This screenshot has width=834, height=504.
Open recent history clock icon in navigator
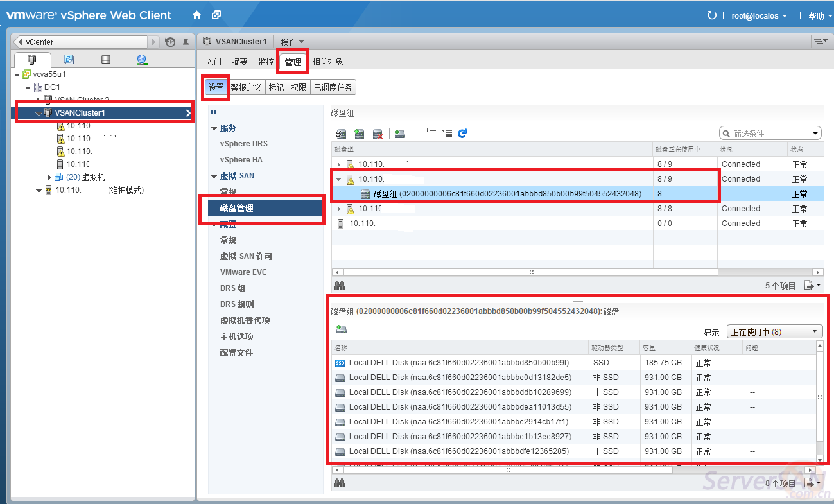(x=170, y=42)
